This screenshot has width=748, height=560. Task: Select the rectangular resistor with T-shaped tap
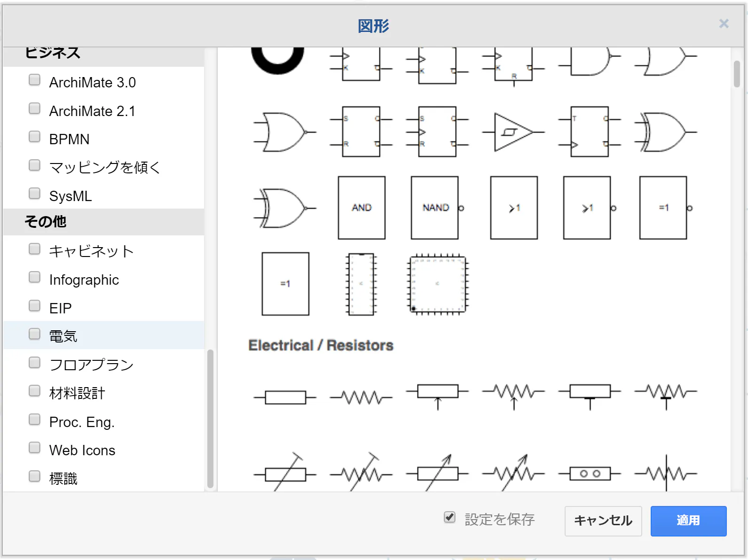590,397
